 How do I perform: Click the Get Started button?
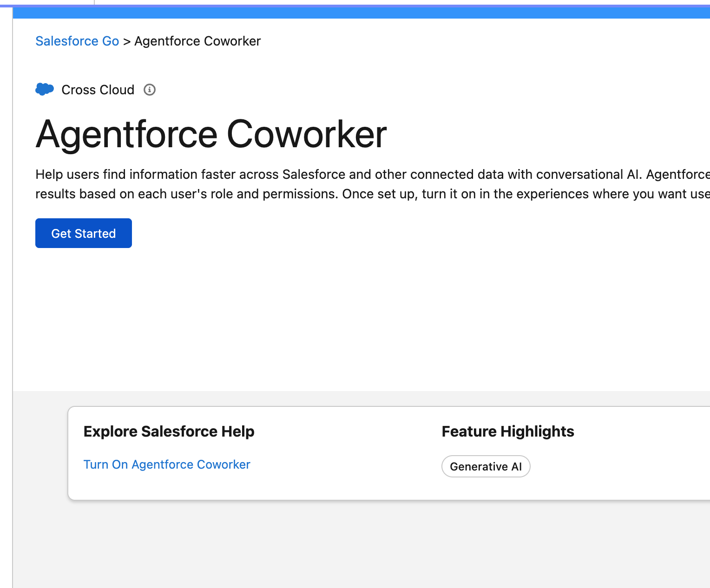pyautogui.click(x=84, y=233)
